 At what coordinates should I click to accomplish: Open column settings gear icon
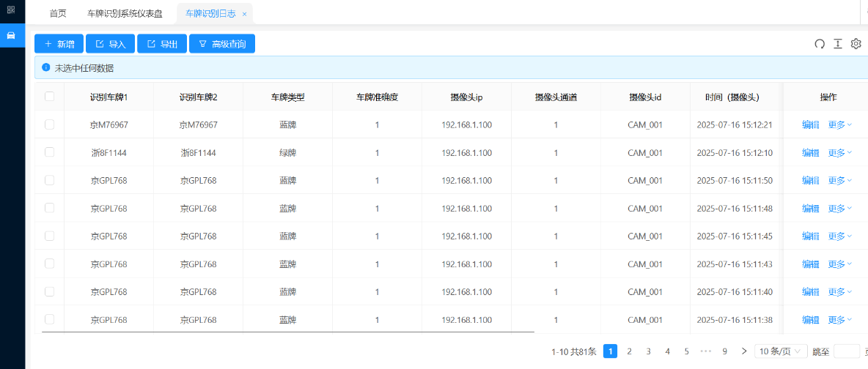click(x=856, y=44)
